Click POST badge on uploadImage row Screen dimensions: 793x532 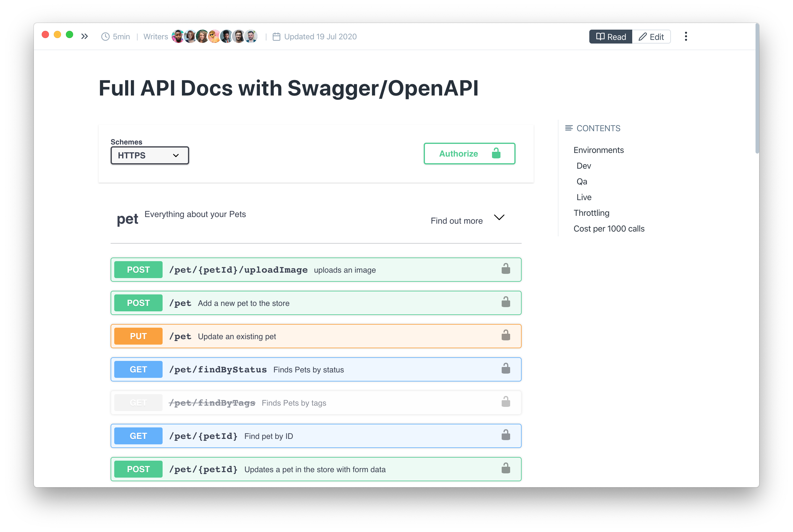click(x=138, y=270)
